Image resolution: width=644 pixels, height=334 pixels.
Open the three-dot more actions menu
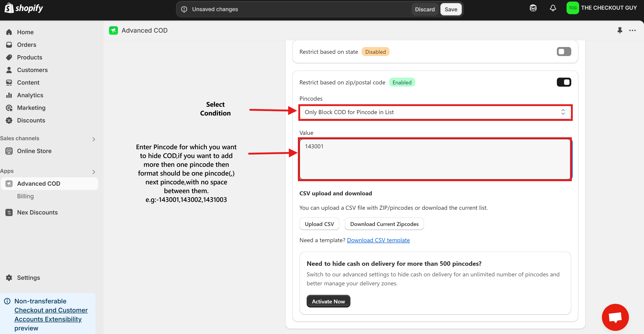coord(632,30)
